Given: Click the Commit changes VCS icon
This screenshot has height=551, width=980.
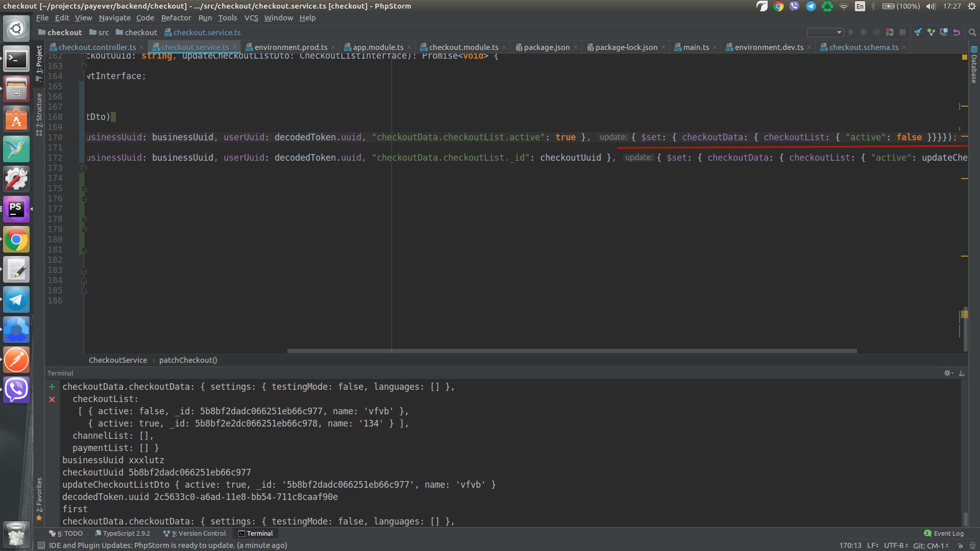Looking at the screenshot, I should point(931,32).
